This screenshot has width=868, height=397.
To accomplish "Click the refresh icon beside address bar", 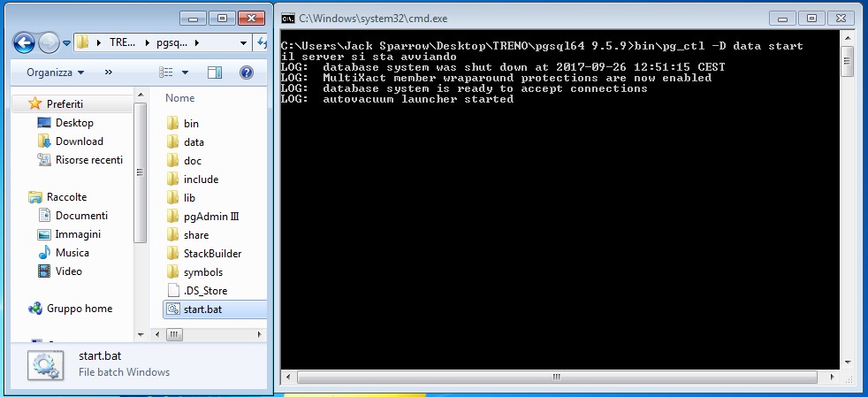I will pyautogui.click(x=262, y=42).
